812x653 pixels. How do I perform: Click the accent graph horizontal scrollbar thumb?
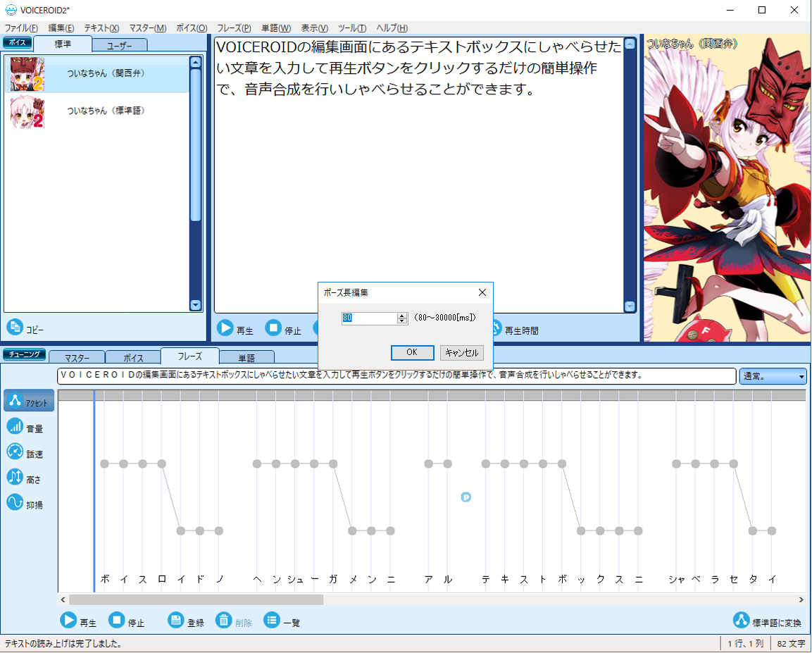(x=196, y=599)
